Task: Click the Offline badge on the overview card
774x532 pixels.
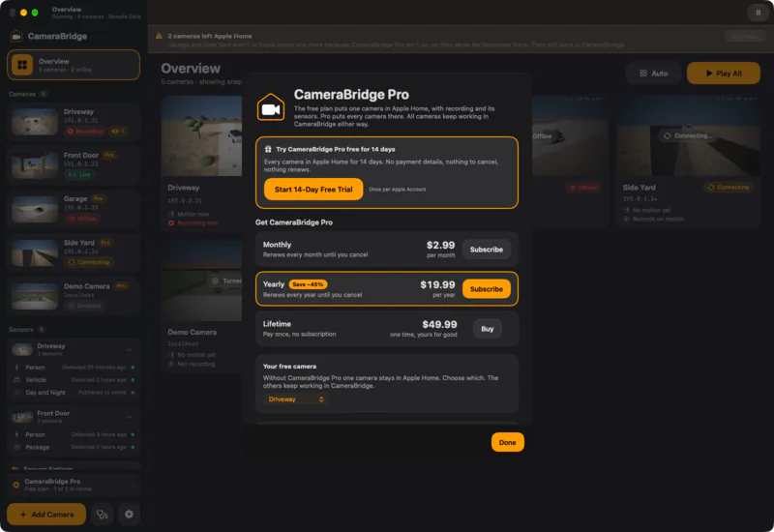Action: [x=583, y=188]
